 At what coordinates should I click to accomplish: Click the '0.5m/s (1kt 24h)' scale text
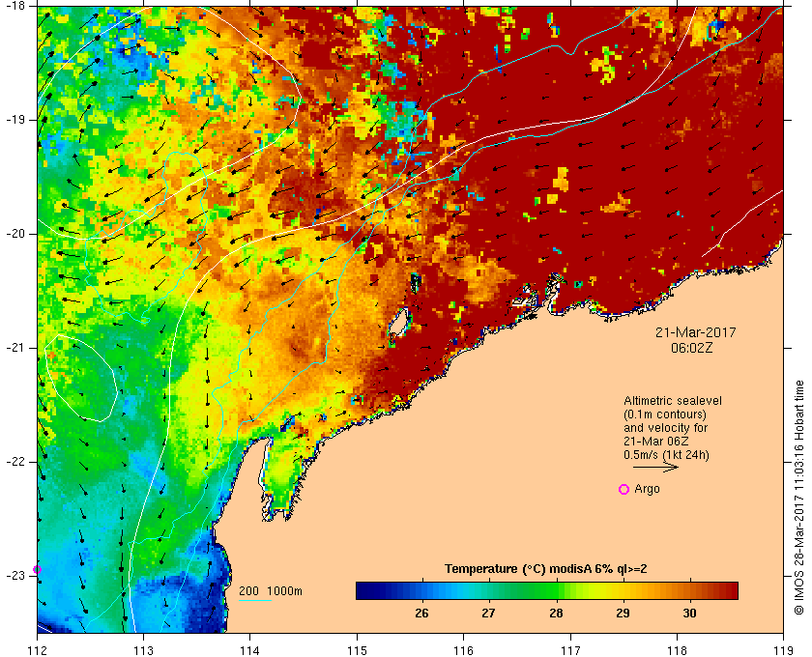666,455
